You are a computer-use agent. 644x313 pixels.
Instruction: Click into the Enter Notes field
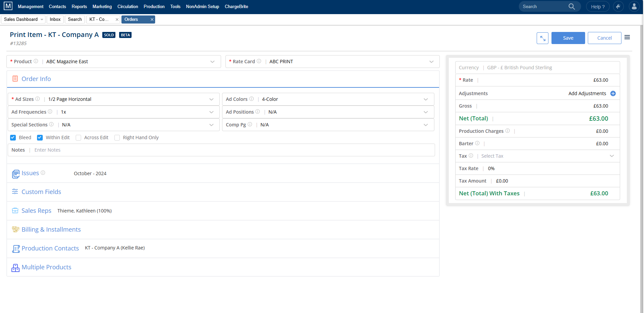[202, 150]
